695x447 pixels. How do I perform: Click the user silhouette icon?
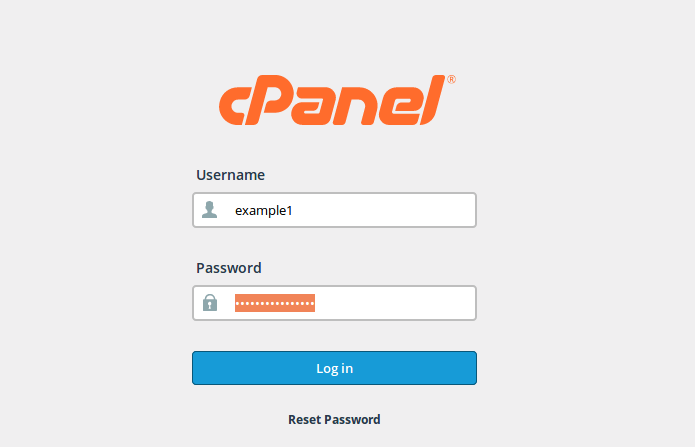(x=210, y=210)
